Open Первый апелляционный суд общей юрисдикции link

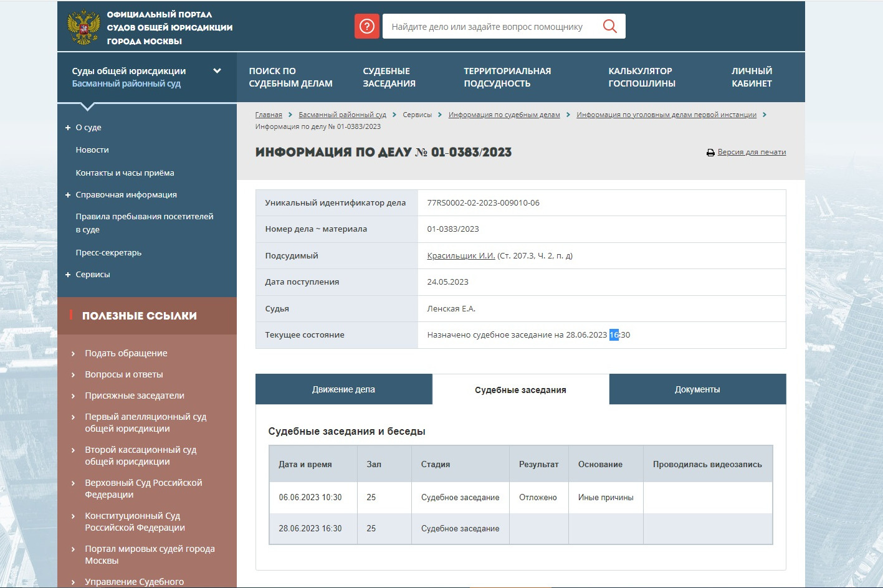click(146, 422)
